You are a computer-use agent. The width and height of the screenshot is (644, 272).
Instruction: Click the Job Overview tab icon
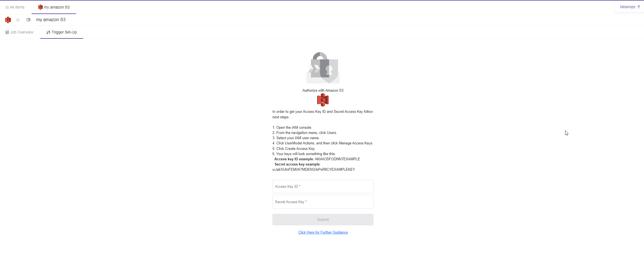tap(7, 32)
